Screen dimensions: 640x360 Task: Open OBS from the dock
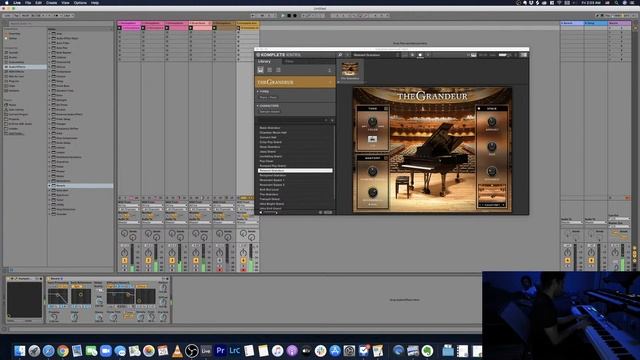(x=191, y=350)
